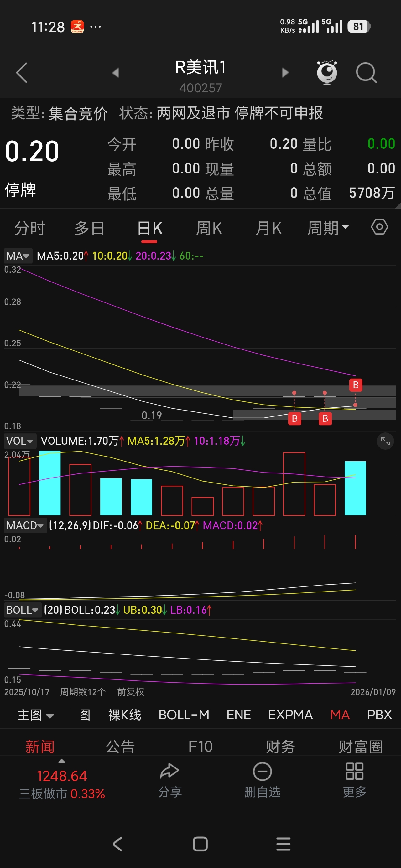The image size is (401, 868).
Task: Tap the Android recent apps button
Action: click(x=283, y=844)
